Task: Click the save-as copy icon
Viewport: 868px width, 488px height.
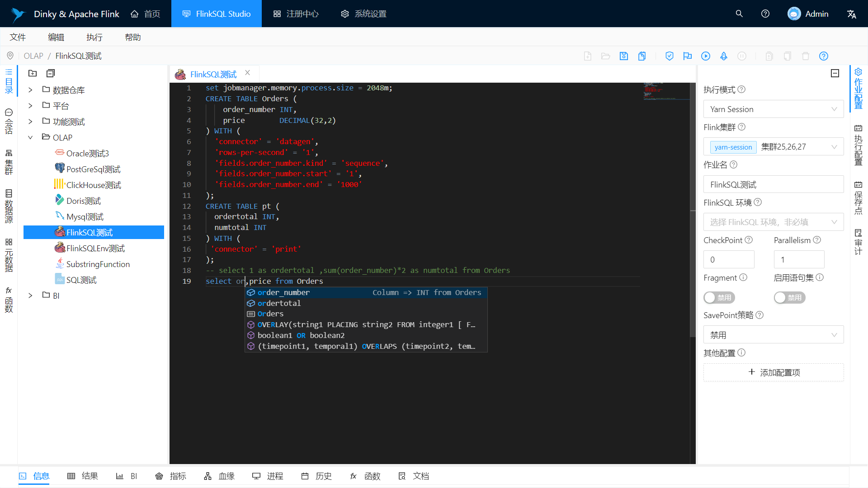Action: (642, 56)
